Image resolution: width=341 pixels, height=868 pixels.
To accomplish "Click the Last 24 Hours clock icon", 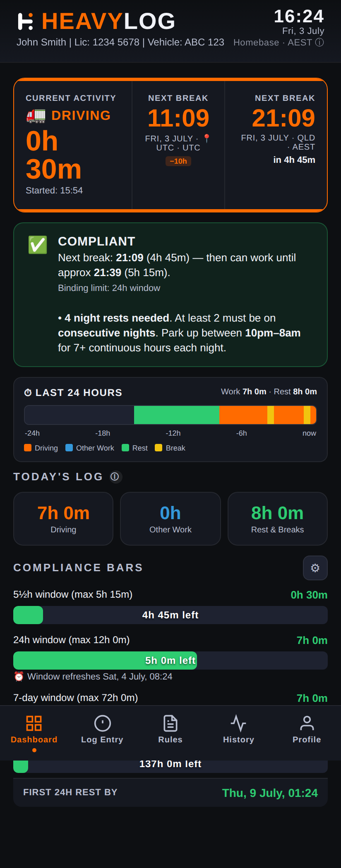I will tap(28, 393).
